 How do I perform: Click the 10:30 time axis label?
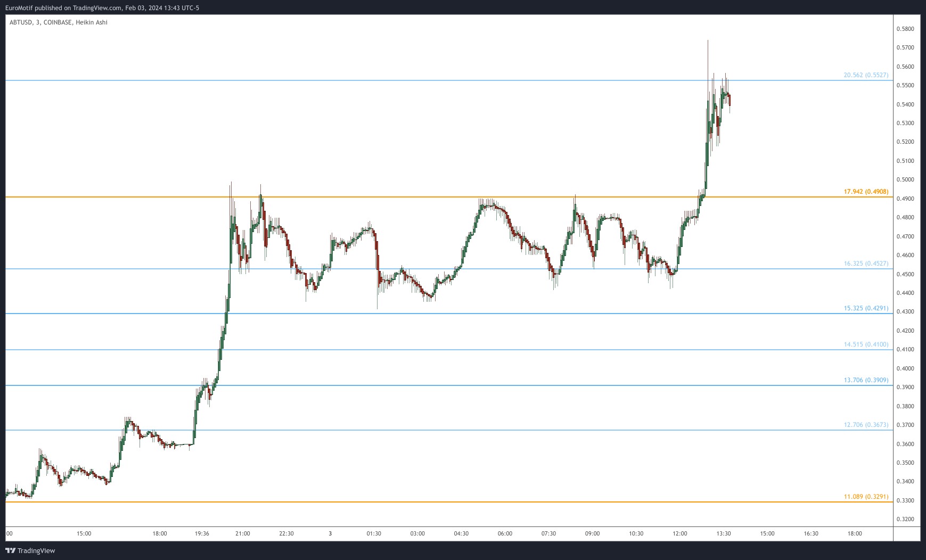[636, 533]
